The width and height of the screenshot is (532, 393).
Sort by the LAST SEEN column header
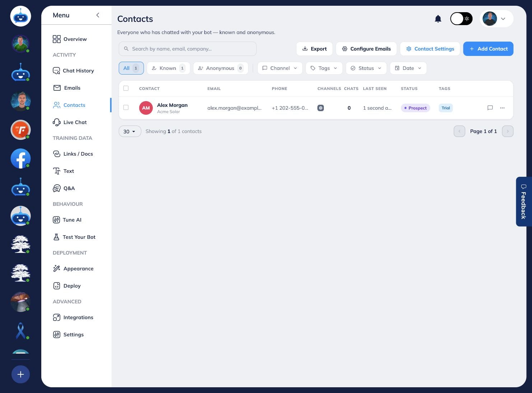[374, 89]
